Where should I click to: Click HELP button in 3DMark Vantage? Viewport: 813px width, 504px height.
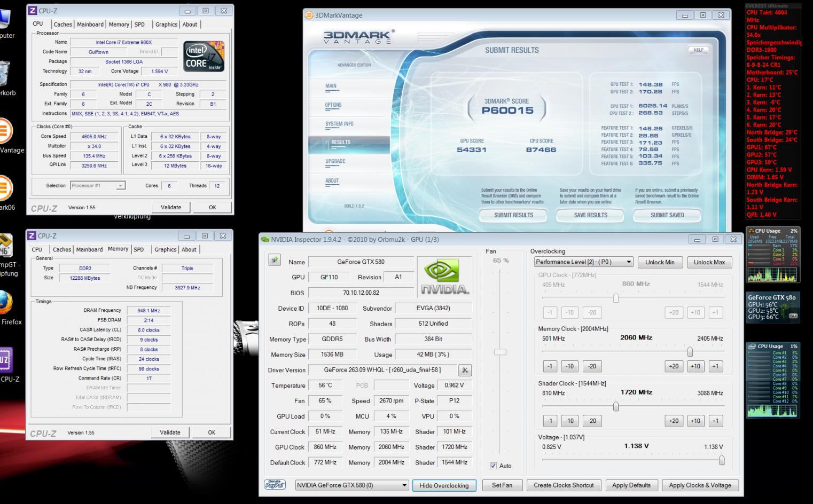[698, 50]
